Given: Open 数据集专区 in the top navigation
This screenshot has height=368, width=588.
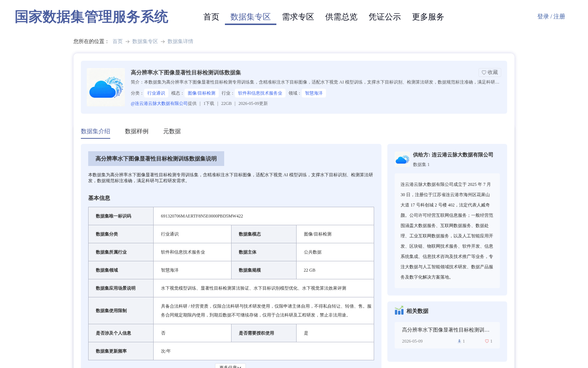Looking at the screenshot, I should [251, 17].
